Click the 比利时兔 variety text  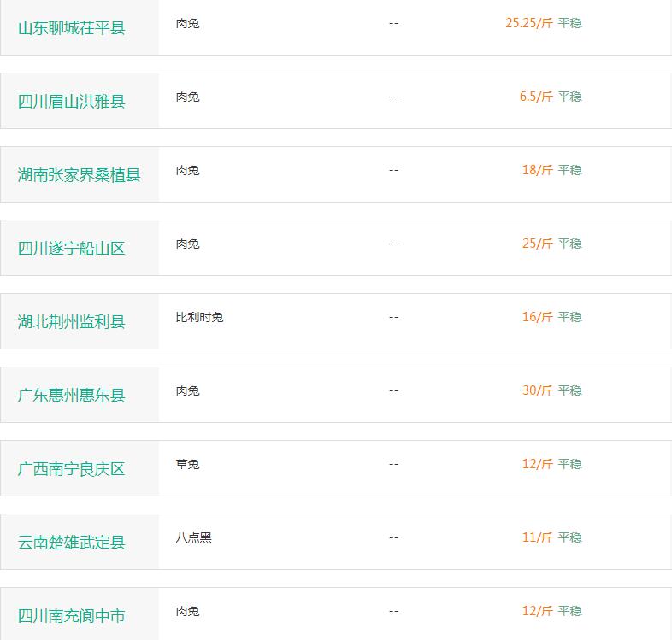[x=199, y=317]
